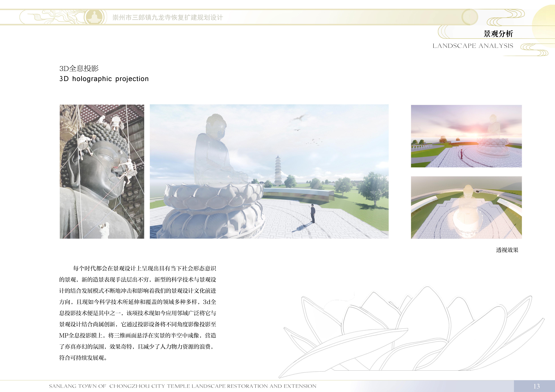Click the standing person in main rendering
This screenshot has width=555, height=392.
click(313, 213)
